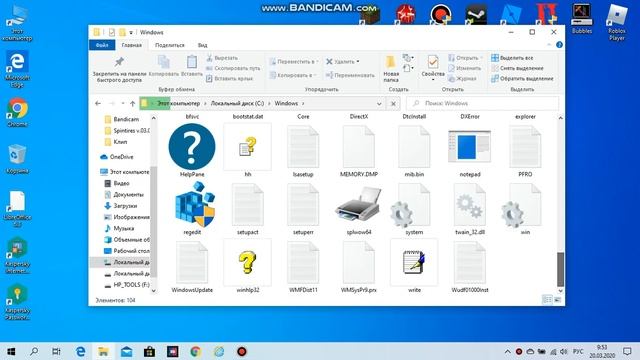Select the WindowsUpdate file
The width and height of the screenshot is (640, 360).
pyautogui.click(x=192, y=262)
